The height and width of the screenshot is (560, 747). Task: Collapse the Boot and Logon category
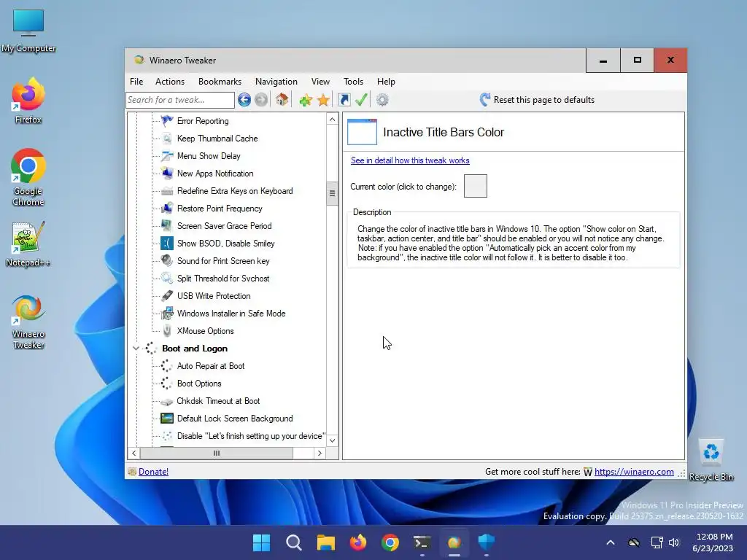pyautogui.click(x=136, y=348)
